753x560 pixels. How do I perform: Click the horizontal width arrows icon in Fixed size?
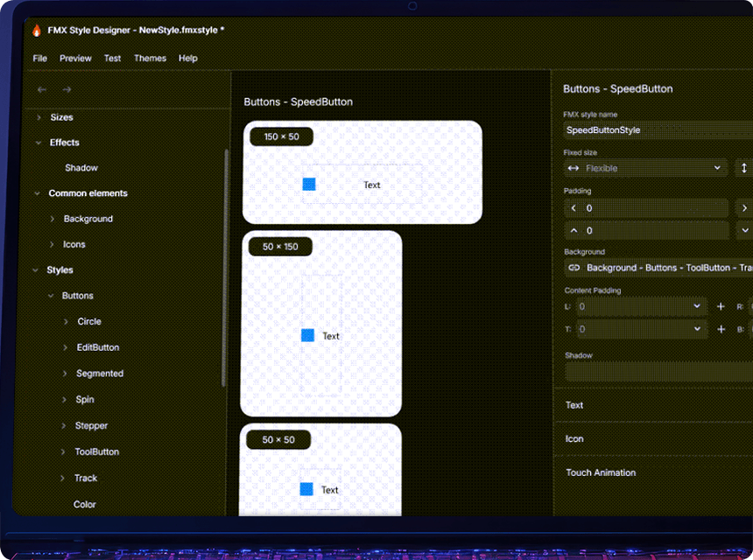pos(574,168)
